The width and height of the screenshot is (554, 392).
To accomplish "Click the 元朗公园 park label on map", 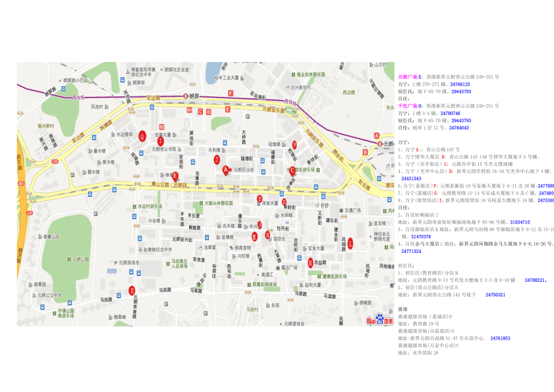I will 81,259.
